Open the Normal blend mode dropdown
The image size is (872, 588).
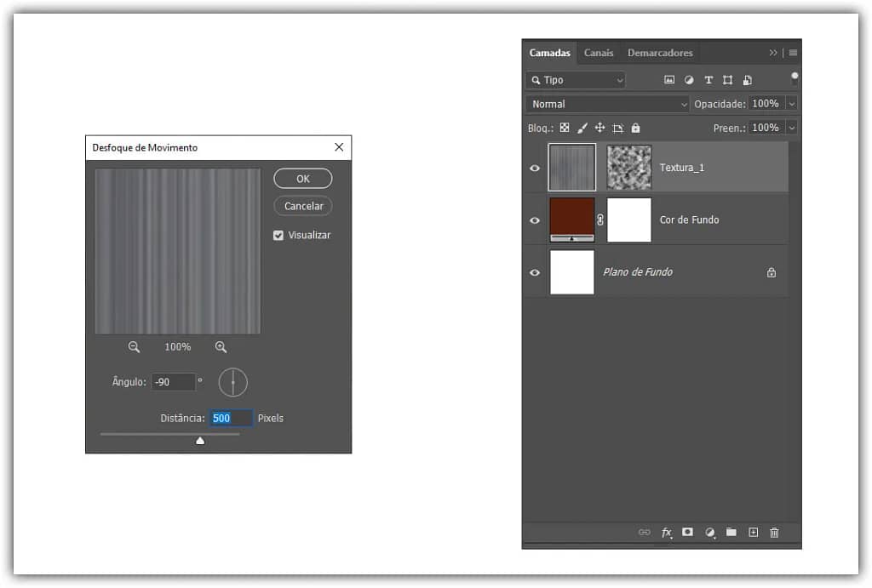[x=607, y=104]
